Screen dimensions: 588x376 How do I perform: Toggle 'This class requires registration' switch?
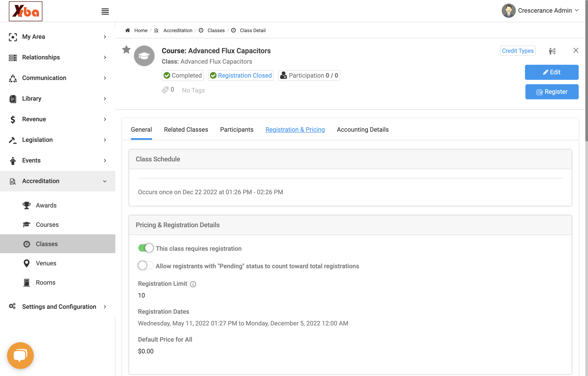(x=146, y=248)
